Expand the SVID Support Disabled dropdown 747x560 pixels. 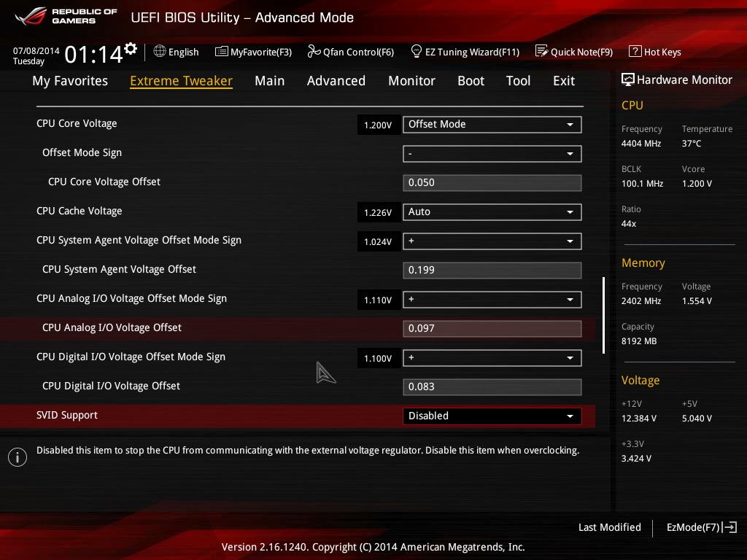[x=492, y=416]
